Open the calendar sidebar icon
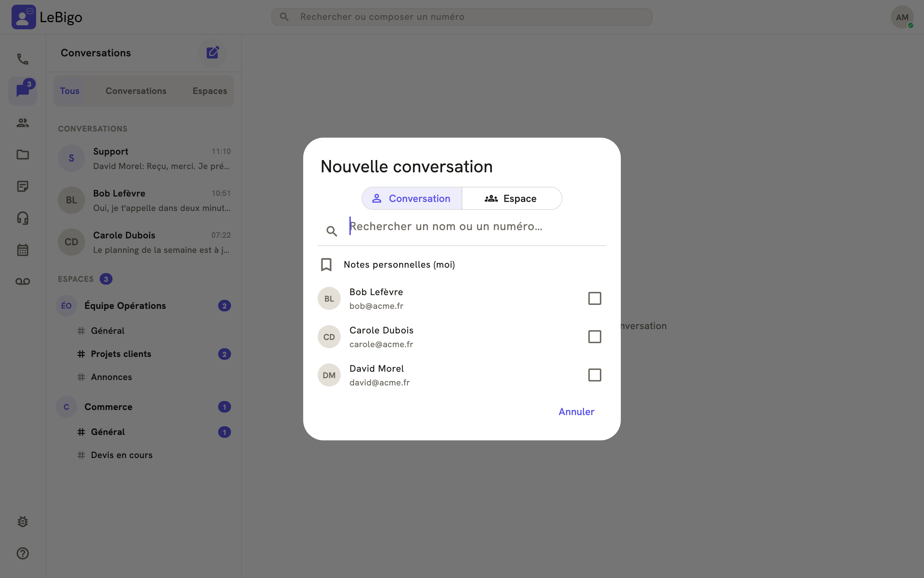Screen dimensions: 924x578 point(22,250)
